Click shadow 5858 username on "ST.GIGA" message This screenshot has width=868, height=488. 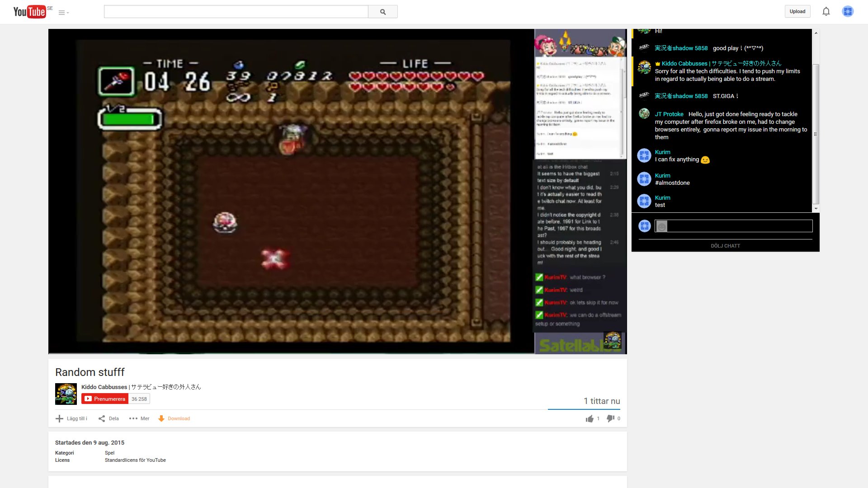(681, 96)
